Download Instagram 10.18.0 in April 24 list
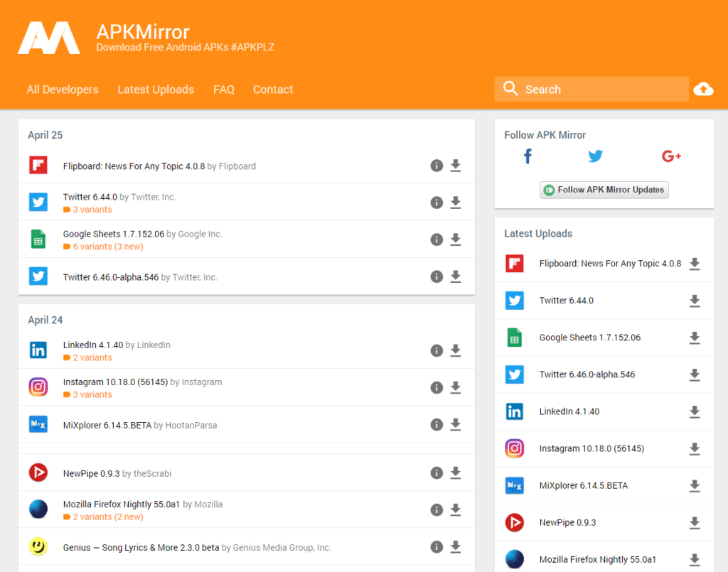728x572 pixels. [456, 387]
